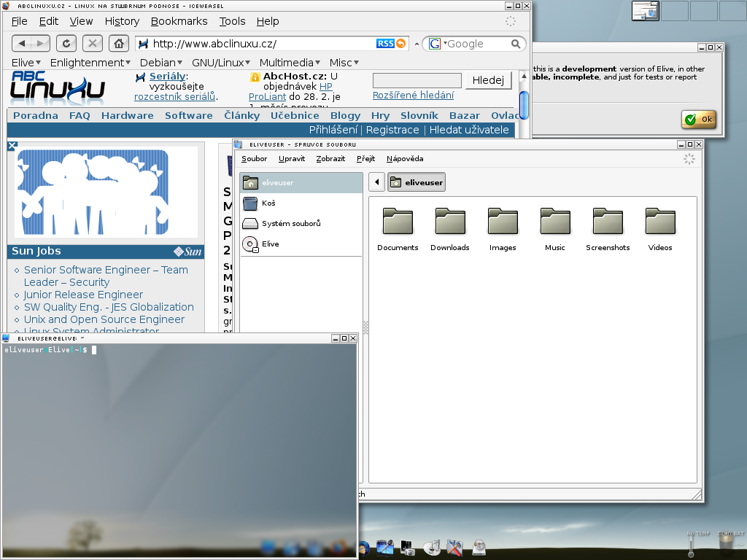Open the Slovník section link
The width and height of the screenshot is (747, 560).
pyautogui.click(x=419, y=116)
